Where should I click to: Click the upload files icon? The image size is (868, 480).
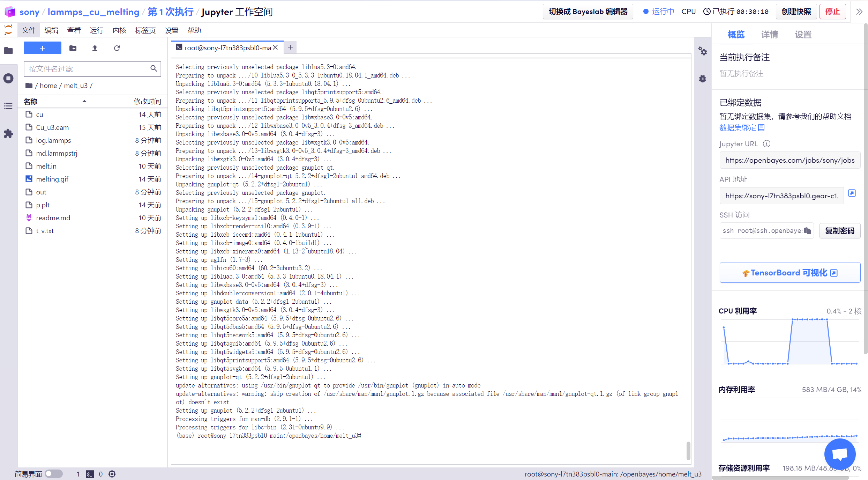[95, 48]
